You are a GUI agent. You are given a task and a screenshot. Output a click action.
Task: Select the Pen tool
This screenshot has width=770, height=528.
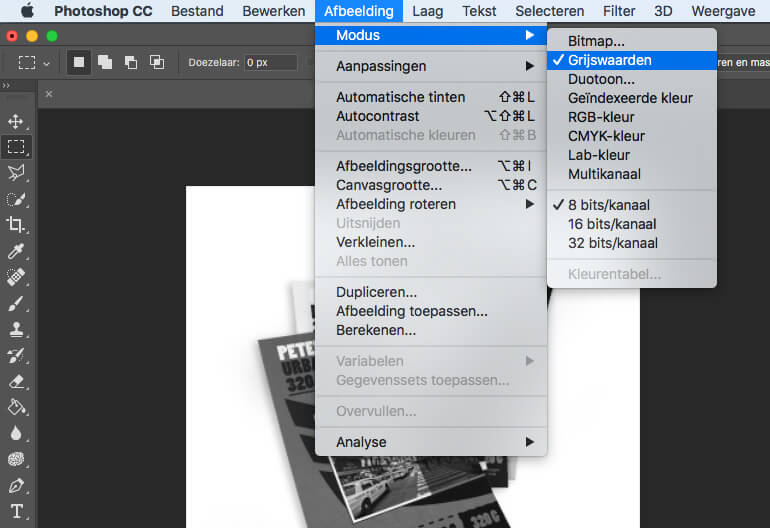click(x=16, y=486)
